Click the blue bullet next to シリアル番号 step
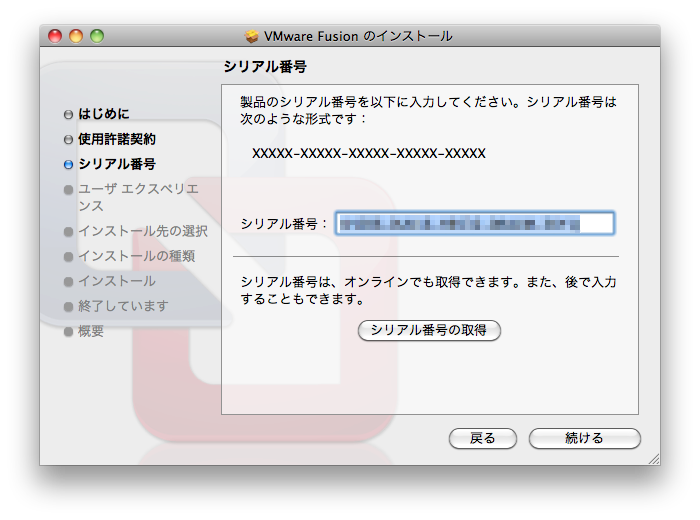700x520 pixels. click(x=68, y=165)
